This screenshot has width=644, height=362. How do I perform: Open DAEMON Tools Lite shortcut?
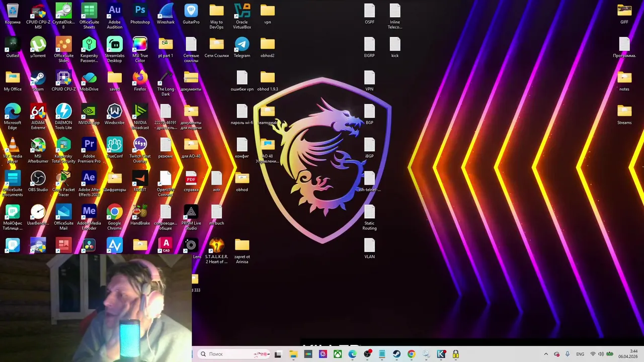(63, 117)
